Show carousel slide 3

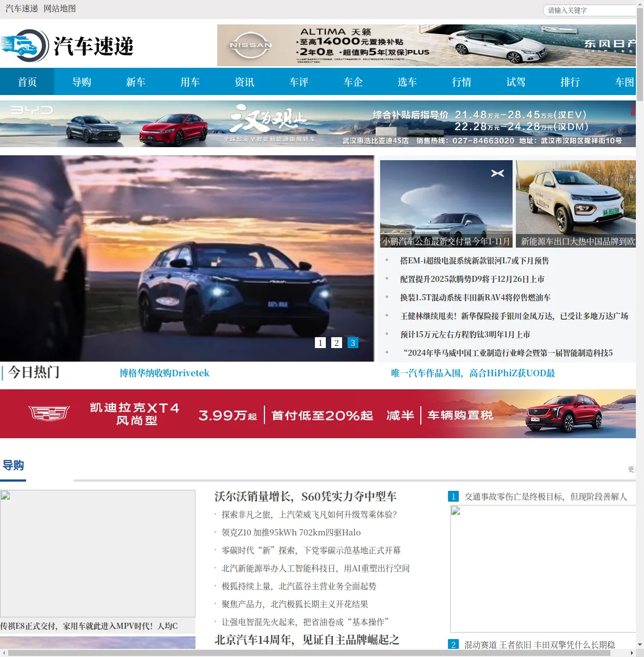point(353,343)
